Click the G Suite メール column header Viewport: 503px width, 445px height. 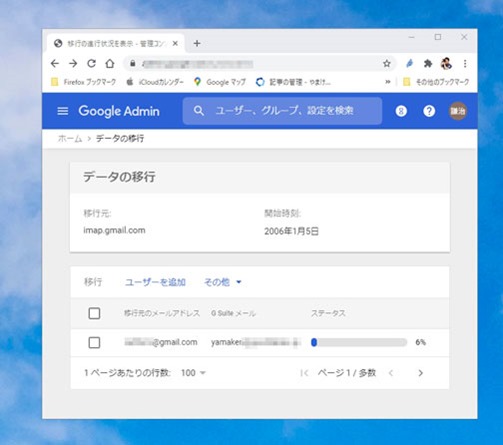tap(233, 313)
